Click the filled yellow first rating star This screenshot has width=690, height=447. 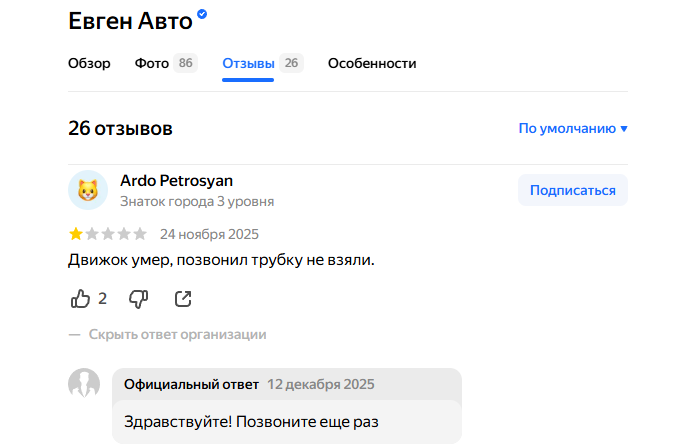pos(76,235)
